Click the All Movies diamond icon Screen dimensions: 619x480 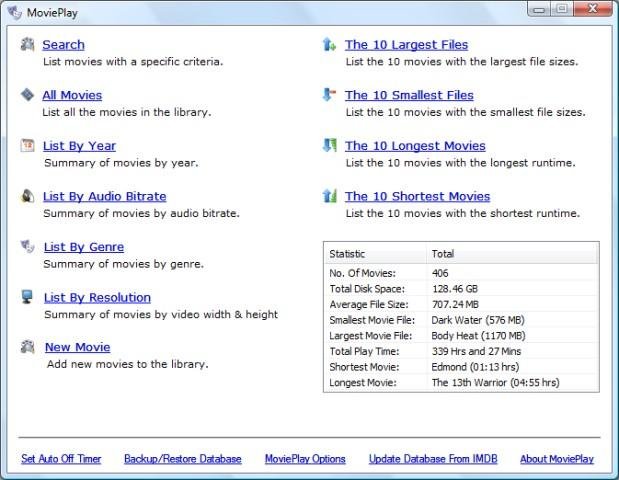point(27,95)
